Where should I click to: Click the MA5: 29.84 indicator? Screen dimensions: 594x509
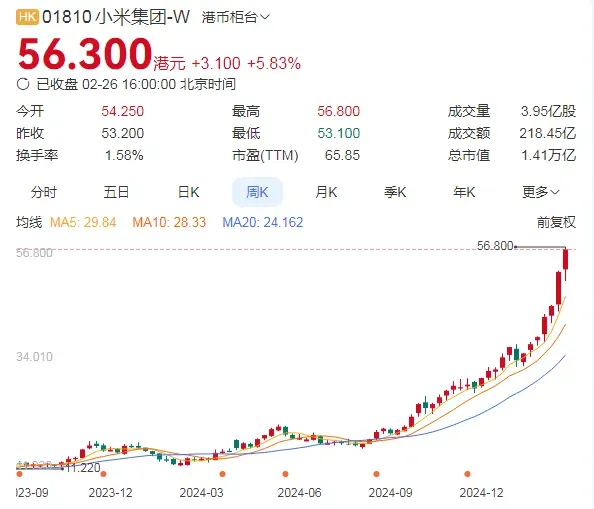coord(83,222)
